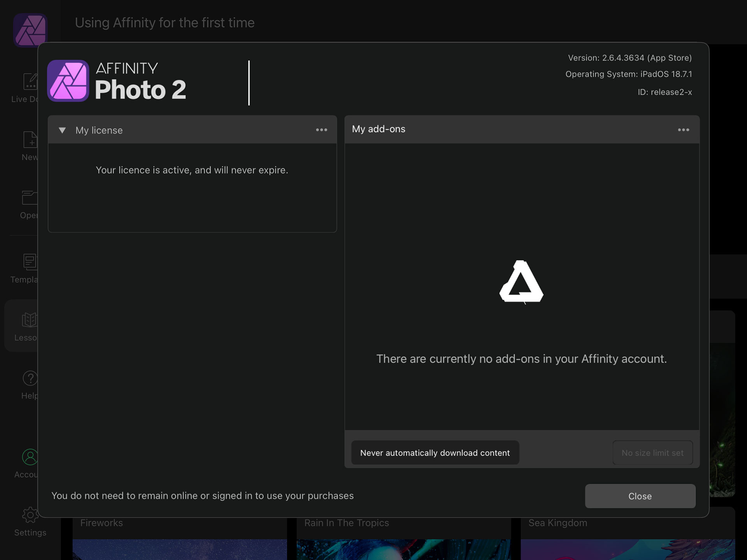The image size is (747, 560).
Task: Open Settings using the gear icon
Action: coord(30,516)
